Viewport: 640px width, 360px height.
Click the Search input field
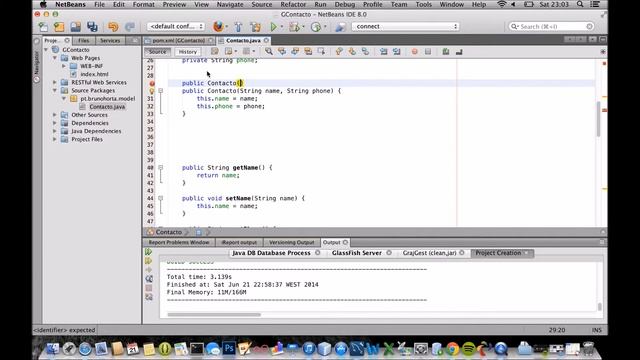552,27
